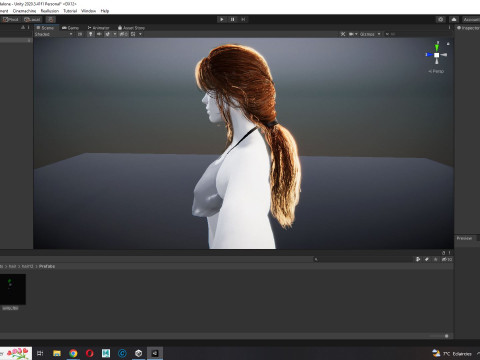
Task: Click the Pause button in the top toolbar
Action: (x=233, y=19)
